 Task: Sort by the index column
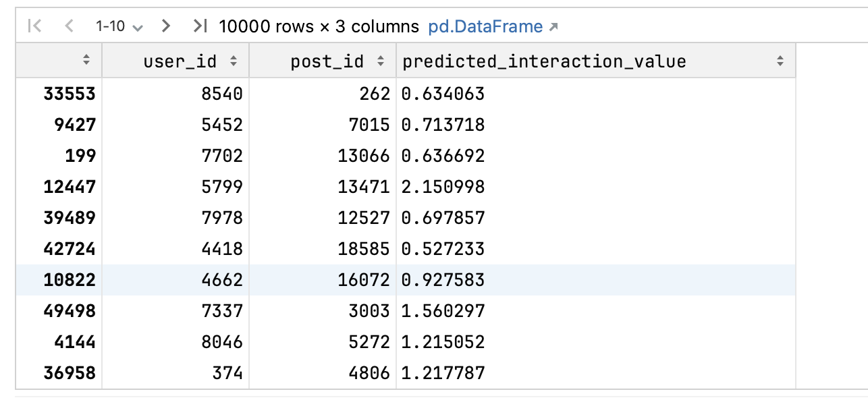point(86,61)
